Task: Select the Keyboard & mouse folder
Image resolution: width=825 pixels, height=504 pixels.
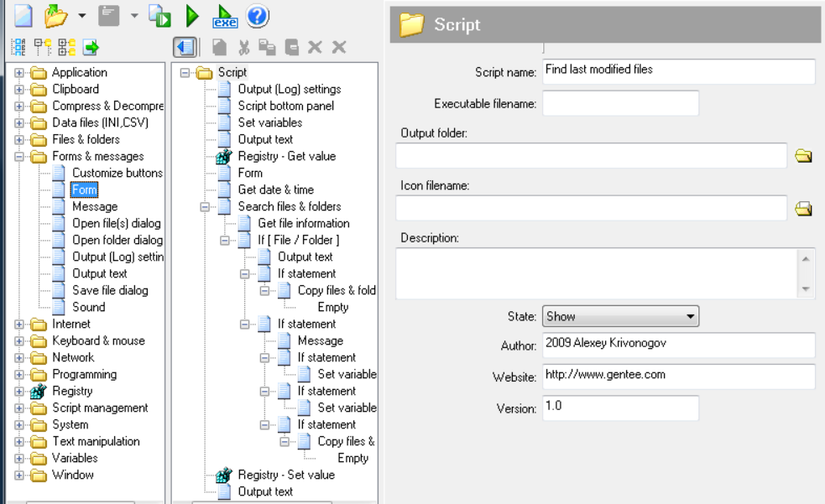Action: tap(98, 340)
